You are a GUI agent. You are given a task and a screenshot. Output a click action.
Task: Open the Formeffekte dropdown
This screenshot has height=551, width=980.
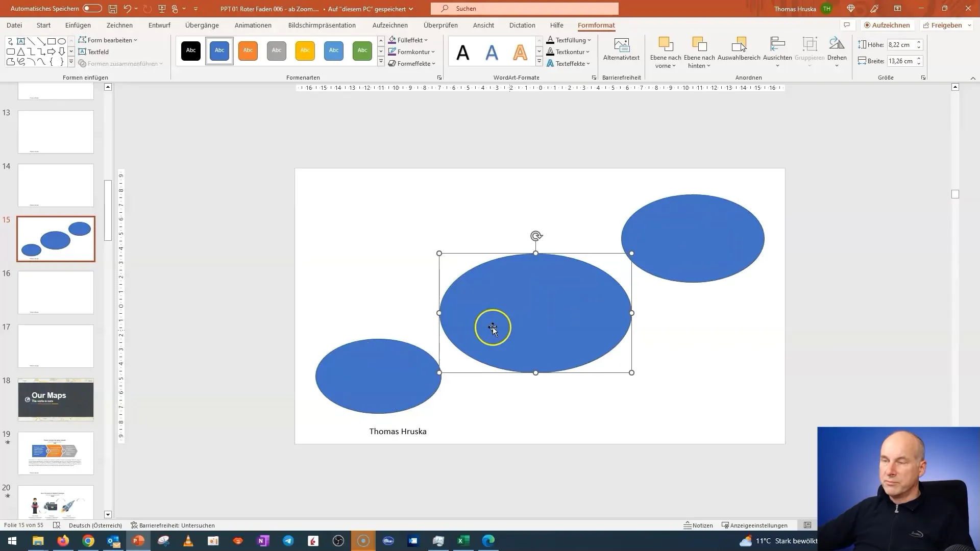coord(412,63)
